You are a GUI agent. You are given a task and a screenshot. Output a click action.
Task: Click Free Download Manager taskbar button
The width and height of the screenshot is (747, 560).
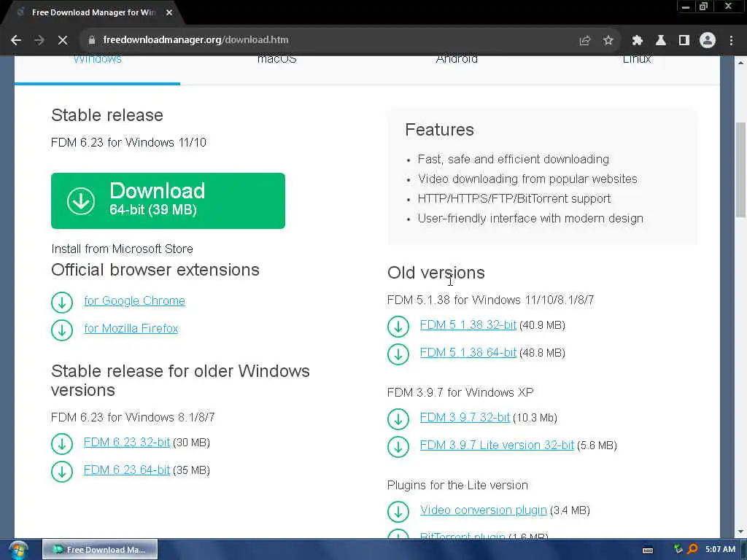tap(99, 550)
